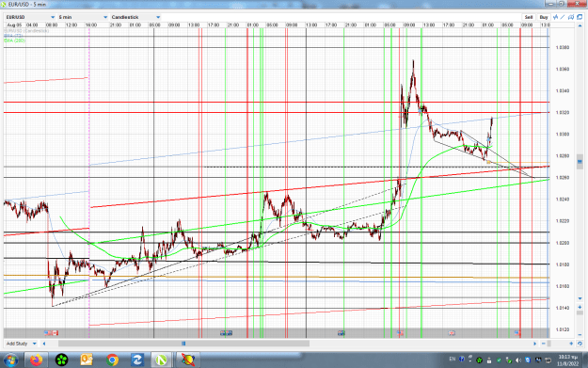This screenshot has height=368, width=588.
Task: Open the EUR/USD symbol dropdown
Action: click(31, 17)
